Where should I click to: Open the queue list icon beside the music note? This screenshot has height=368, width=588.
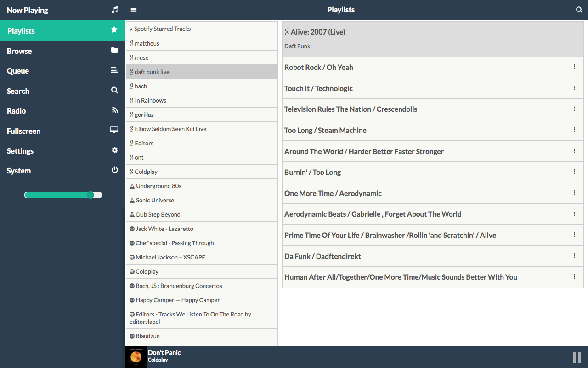[133, 10]
